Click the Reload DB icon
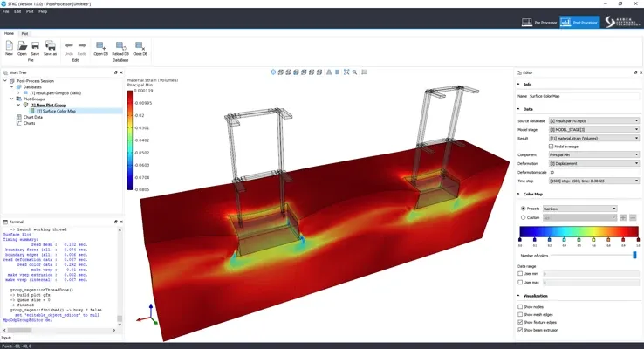The image size is (644, 349). (x=120, y=45)
